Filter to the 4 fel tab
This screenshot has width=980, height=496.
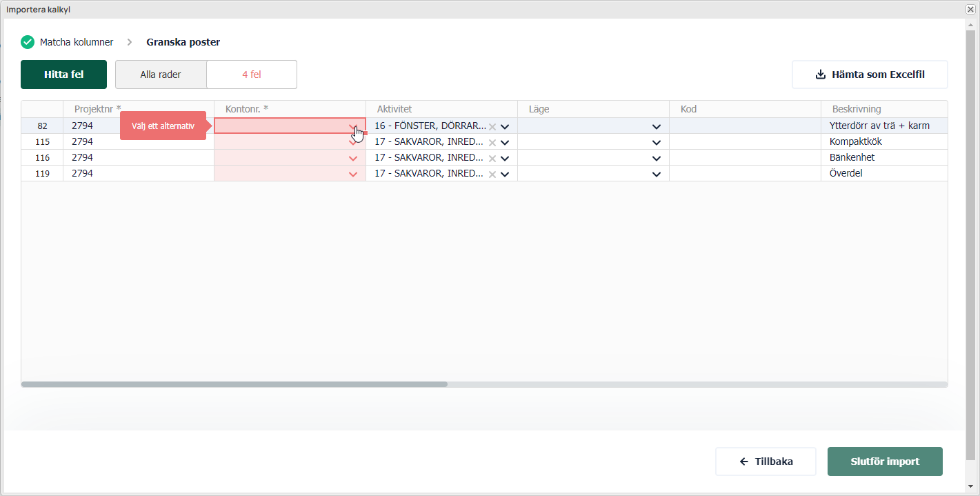[252, 75]
